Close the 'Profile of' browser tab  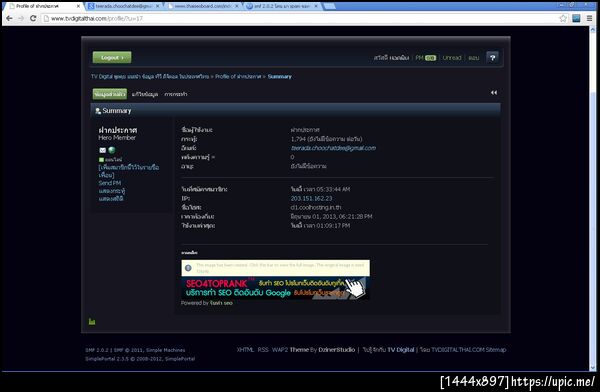[x=78, y=6]
